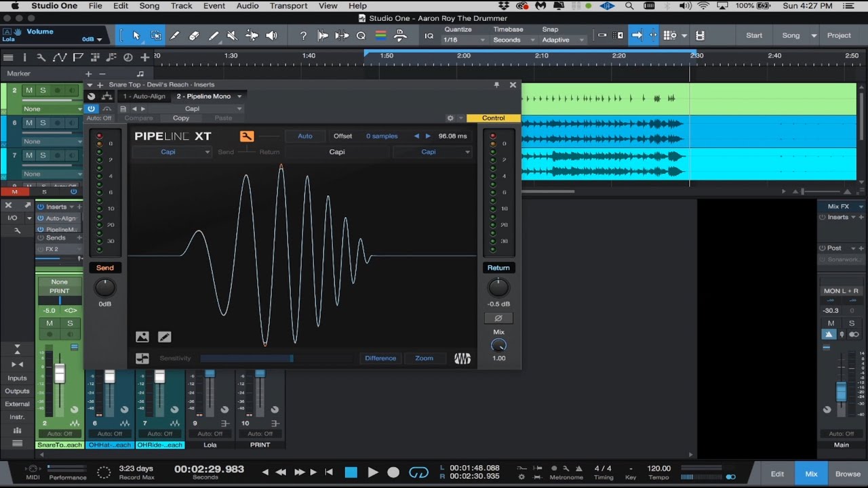Open the Transport menu
This screenshot has height=488, width=868.
pos(288,6)
